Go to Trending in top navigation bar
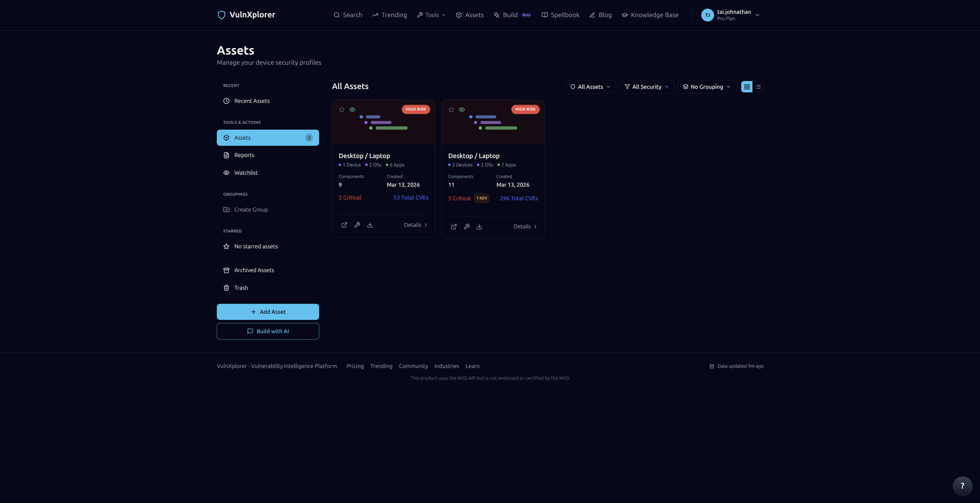The height and width of the screenshot is (503, 980). (x=390, y=15)
